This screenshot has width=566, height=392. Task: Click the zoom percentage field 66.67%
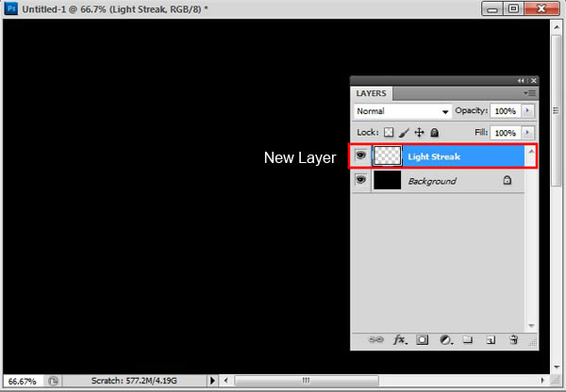pyautogui.click(x=23, y=382)
